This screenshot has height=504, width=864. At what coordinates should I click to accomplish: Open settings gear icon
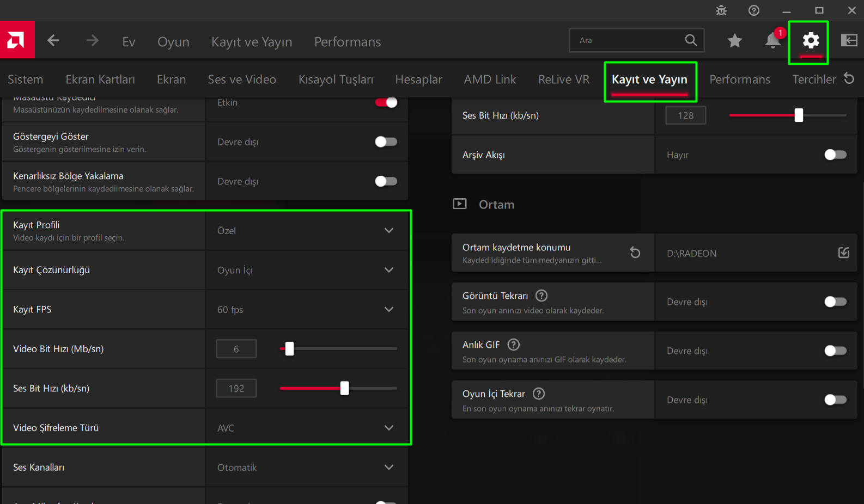pos(811,40)
